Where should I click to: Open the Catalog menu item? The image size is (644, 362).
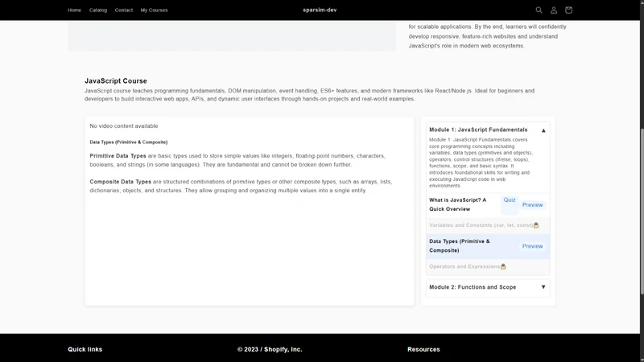coord(98,10)
